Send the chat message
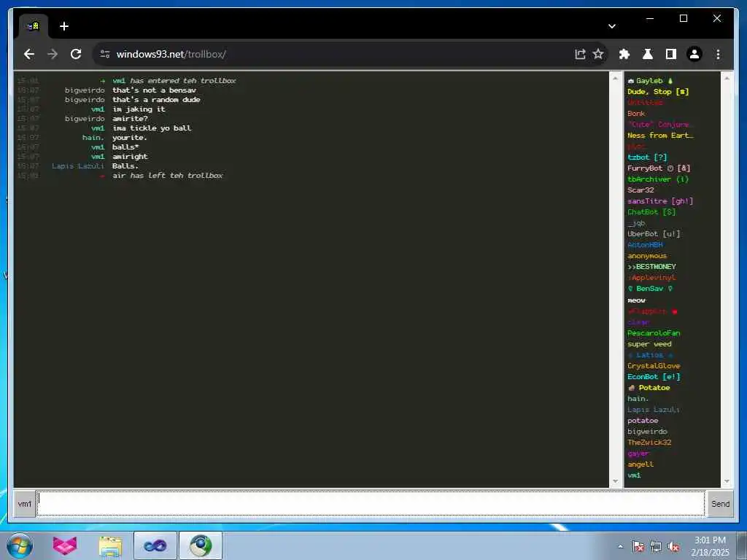The width and height of the screenshot is (747, 560). 720,504
